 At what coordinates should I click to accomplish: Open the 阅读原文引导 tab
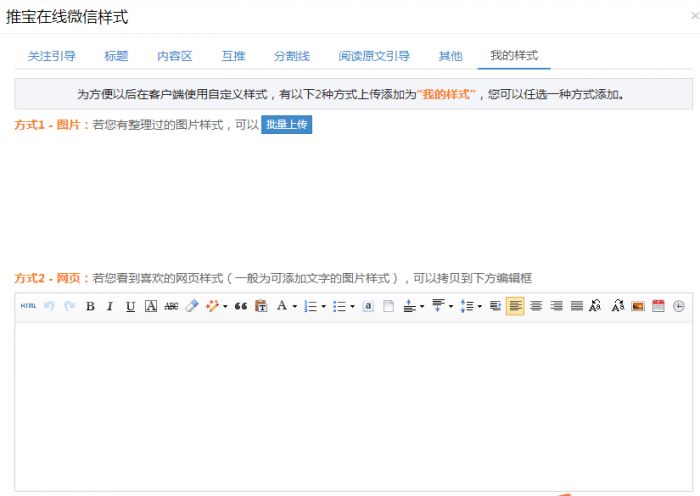(x=374, y=56)
